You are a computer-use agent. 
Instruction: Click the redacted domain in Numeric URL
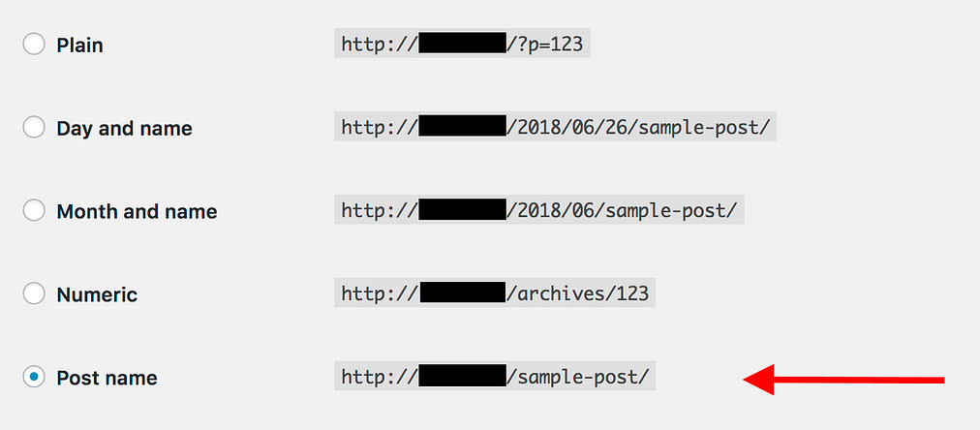click(463, 292)
